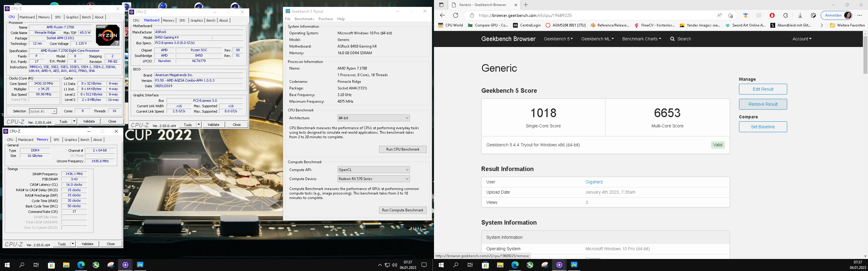This screenshot has height=271, width=868.
Task: Open Windows notification center
Action: coord(424,265)
